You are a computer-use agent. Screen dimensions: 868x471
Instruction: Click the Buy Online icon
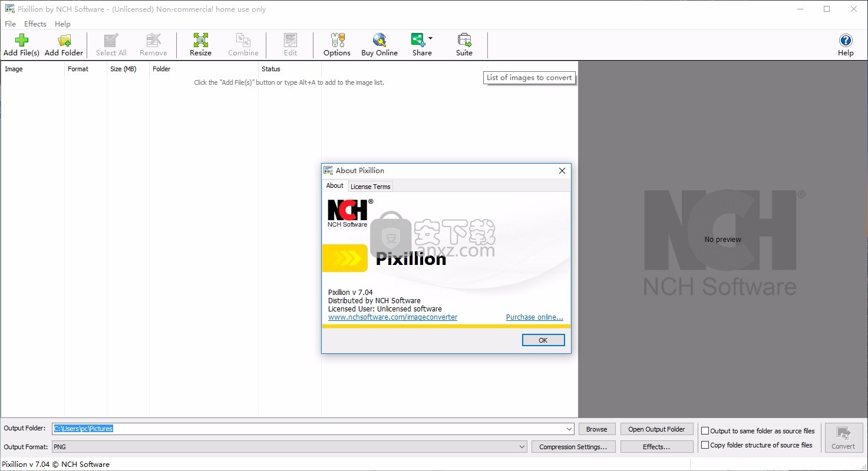click(x=379, y=45)
